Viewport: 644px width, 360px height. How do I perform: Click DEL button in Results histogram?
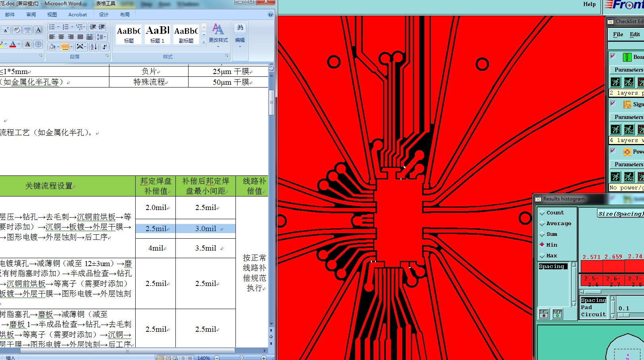(x=544, y=314)
